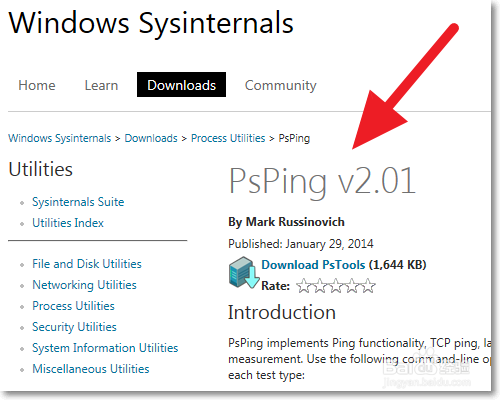Image resolution: width=500 pixels, height=400 pixels.
Task: Click Windows Sysinternals breadcrumb link
Action: coord(60,138)
